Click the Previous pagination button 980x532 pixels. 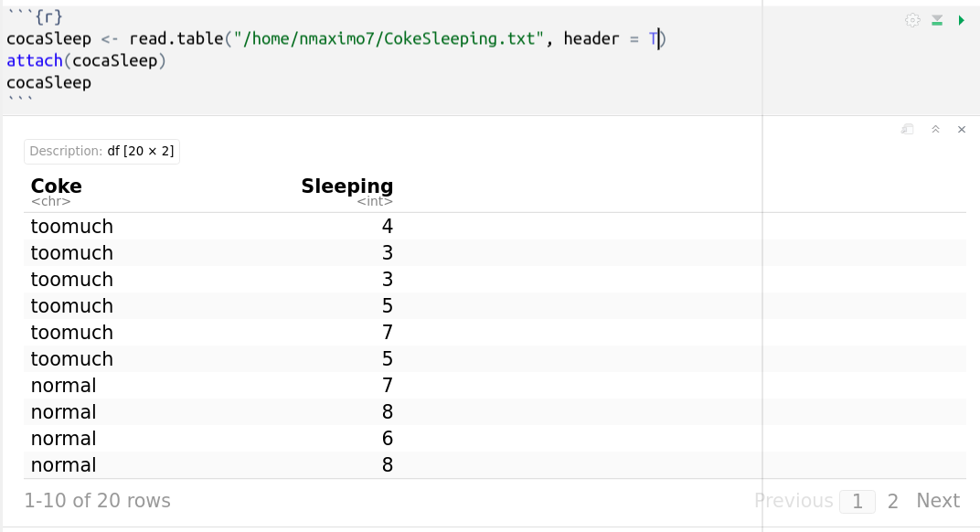[793, 501]
